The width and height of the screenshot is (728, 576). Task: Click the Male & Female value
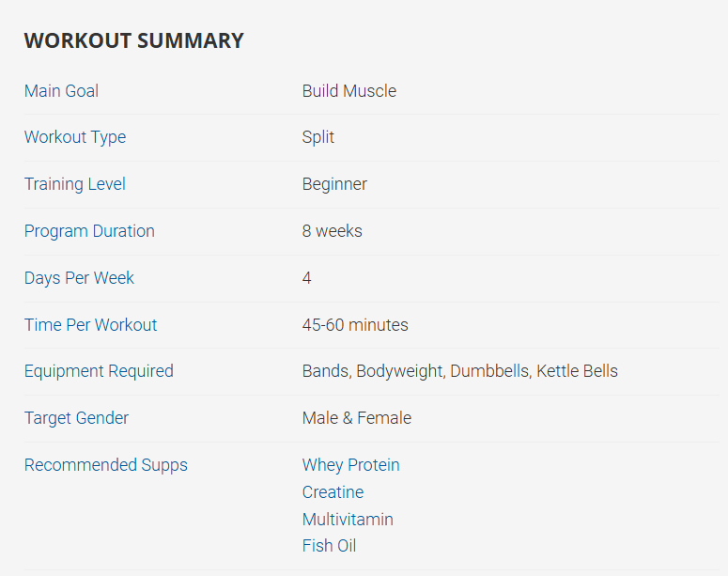tap(357, 418)
